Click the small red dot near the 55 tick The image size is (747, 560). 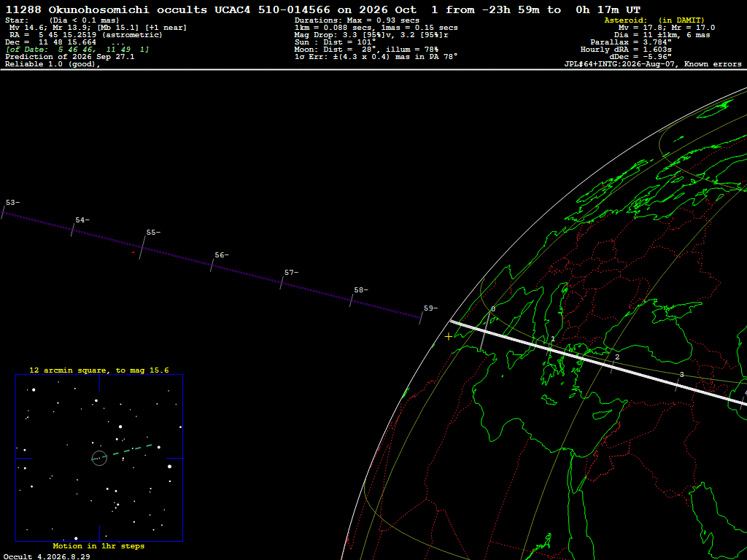133,252
